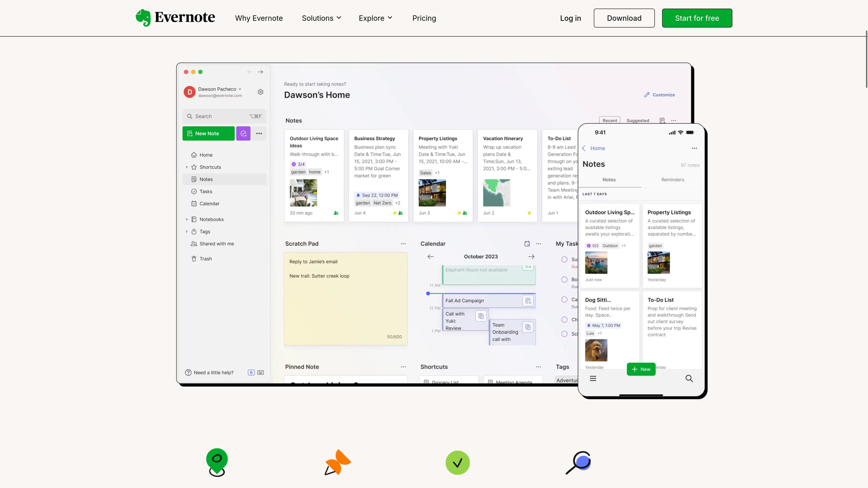Click the calendar add-event icon in Calendar widget
The width and height of the screenshot is (868, 488).
coord(527,244)
